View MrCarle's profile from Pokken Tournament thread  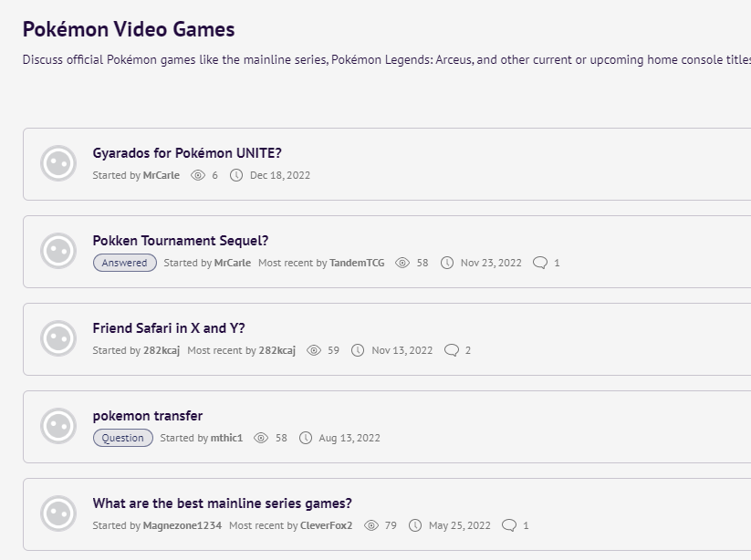[x=233, y=264]
